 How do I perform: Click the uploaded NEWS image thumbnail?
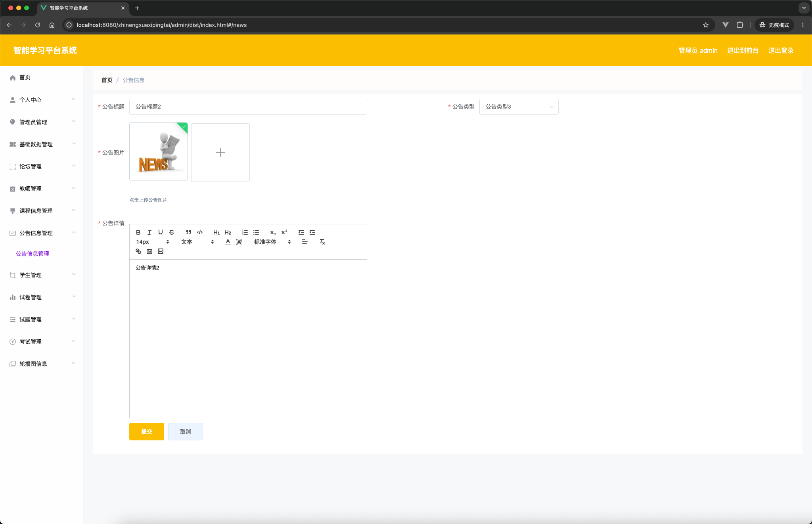click(159, 151)
